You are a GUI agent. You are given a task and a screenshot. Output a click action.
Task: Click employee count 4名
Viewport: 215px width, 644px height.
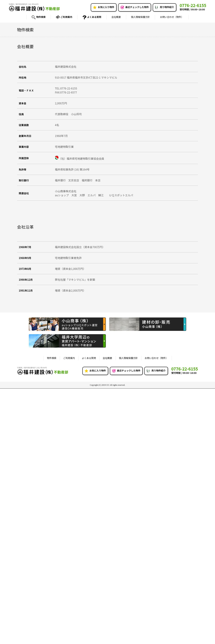point(57,125)
